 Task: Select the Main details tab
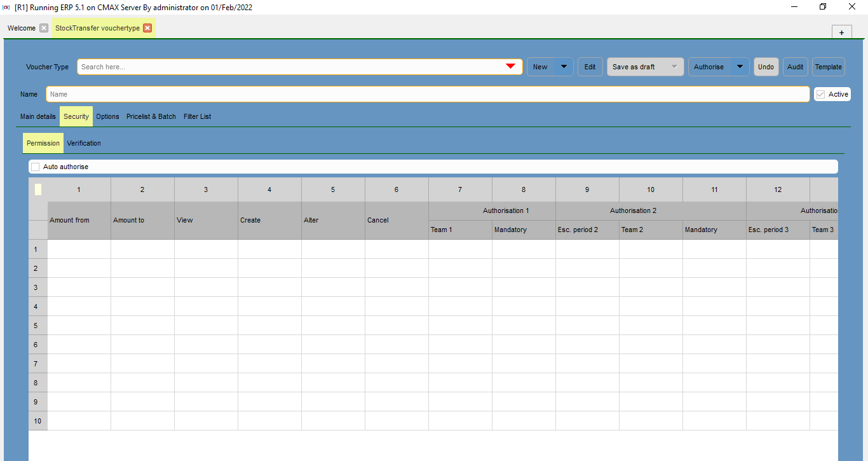(37, 116)
